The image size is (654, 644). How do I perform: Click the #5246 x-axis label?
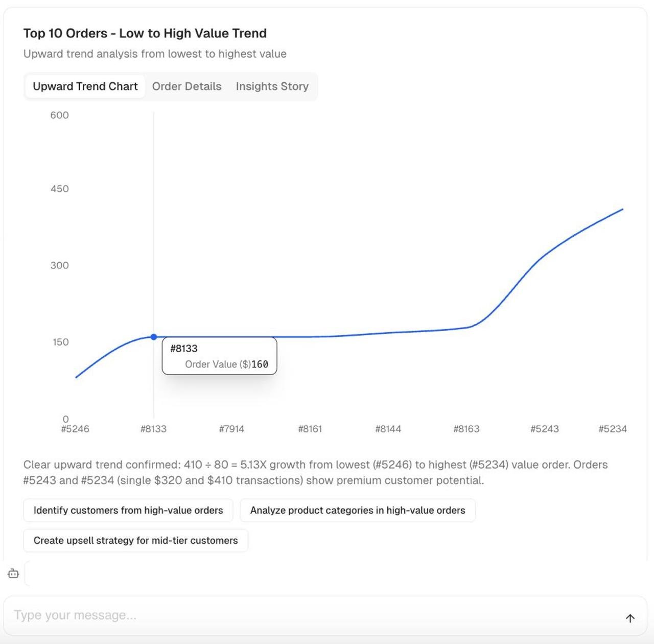click(75, 429)
